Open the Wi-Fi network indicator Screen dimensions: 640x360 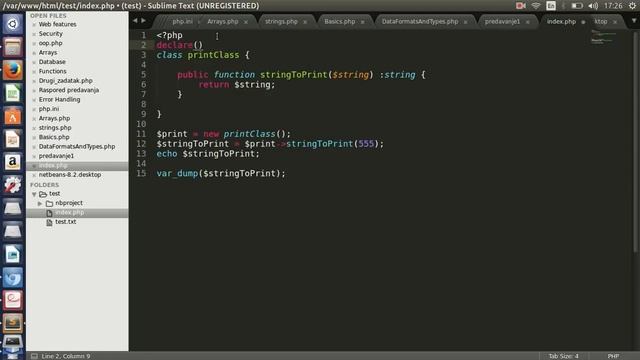[x=536, y=6]
